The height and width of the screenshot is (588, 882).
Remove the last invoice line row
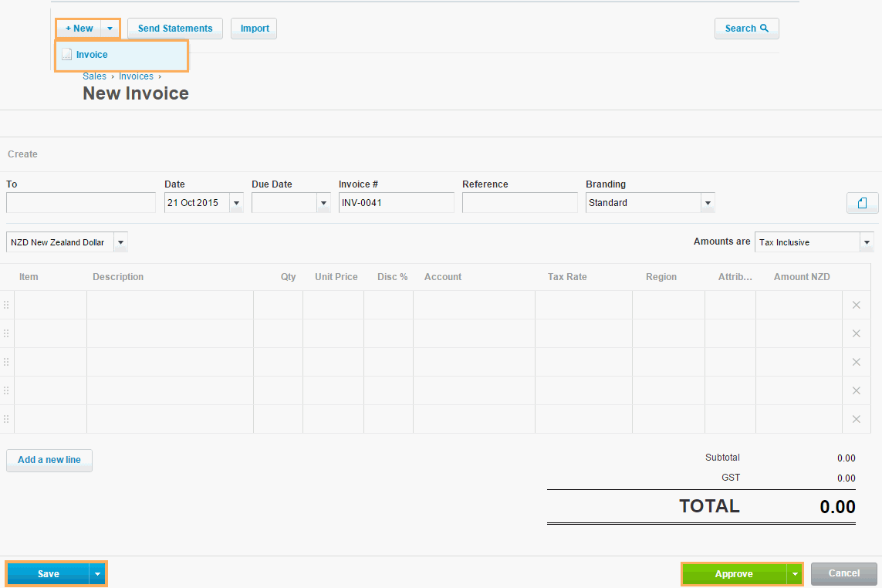(856, 419)
